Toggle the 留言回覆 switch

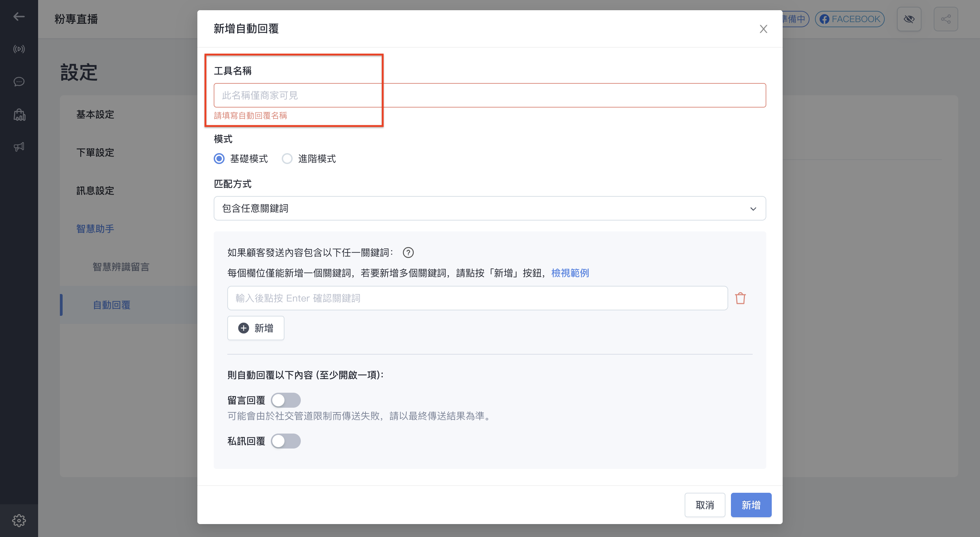coord(286,401)
